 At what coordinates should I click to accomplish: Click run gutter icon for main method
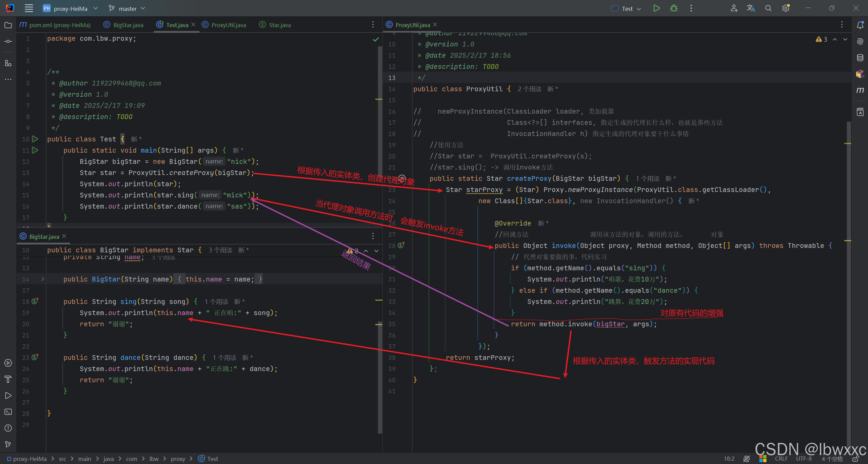coord(35,150)
